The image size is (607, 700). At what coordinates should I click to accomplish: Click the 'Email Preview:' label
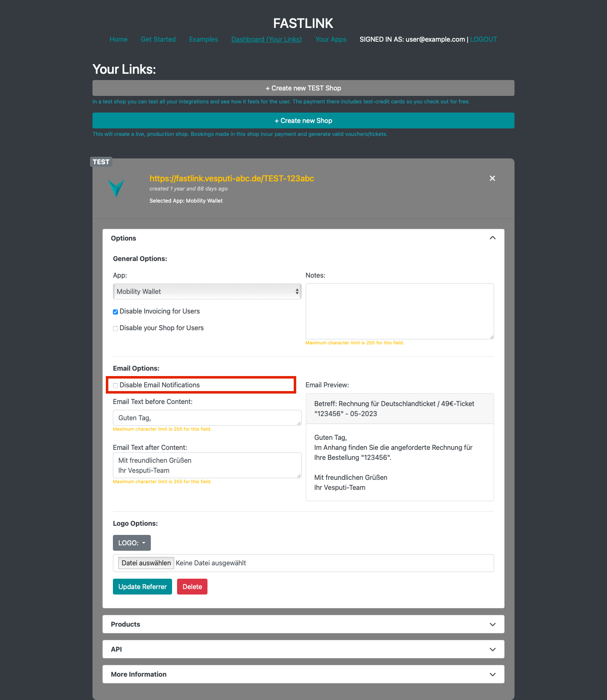pos(327,385)
